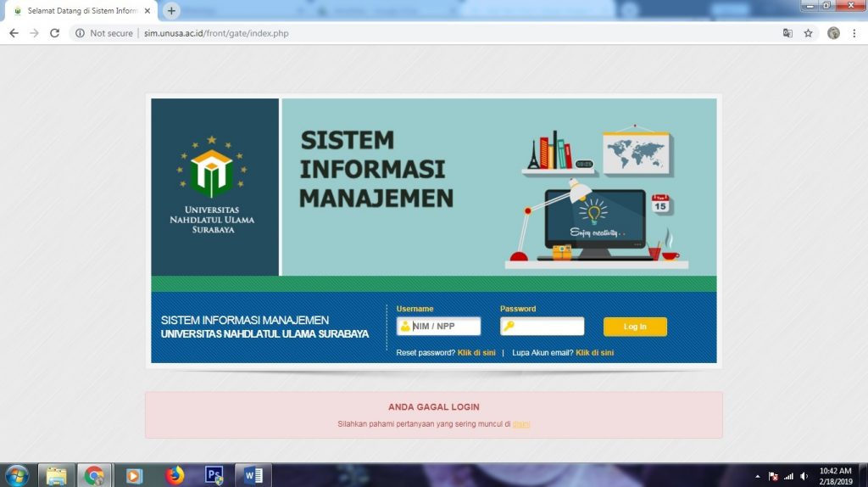Click the yellow Log In button
Viewport: 868px width, 487px height.
click(x=635, y=327)
